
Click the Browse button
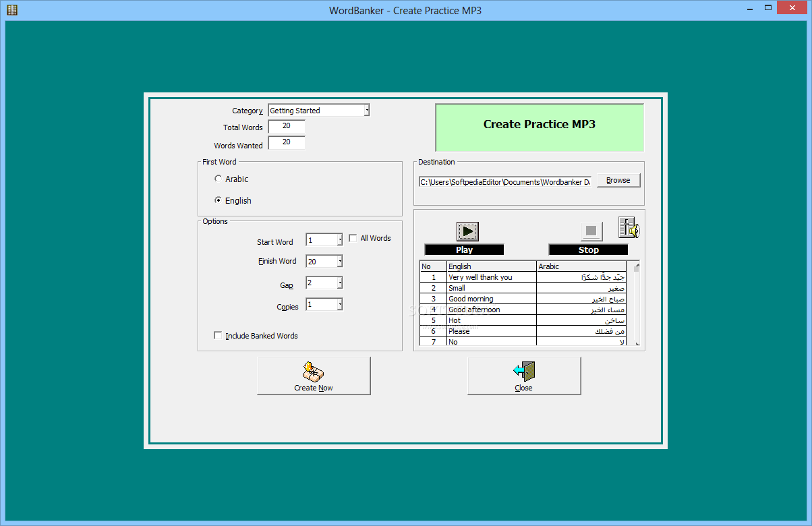618,181
